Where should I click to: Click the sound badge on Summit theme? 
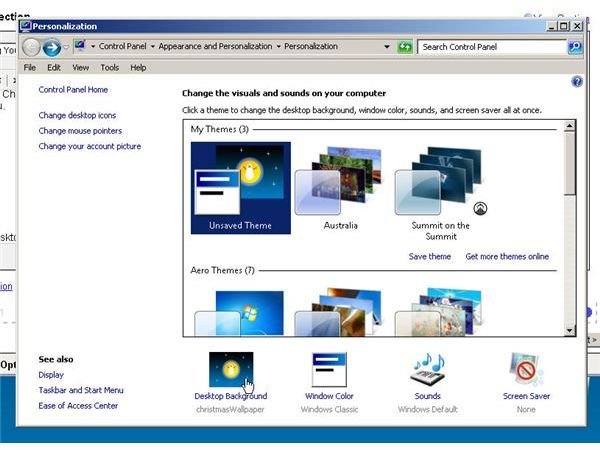[480, 209]
